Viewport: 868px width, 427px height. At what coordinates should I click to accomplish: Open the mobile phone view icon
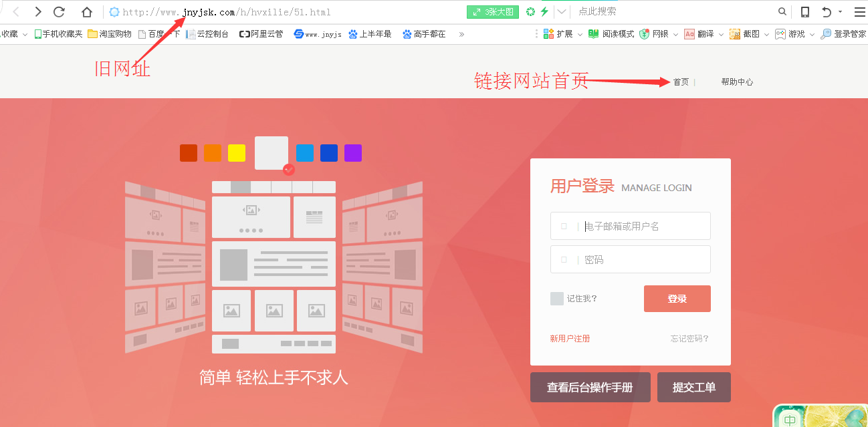tap(804, 11)
